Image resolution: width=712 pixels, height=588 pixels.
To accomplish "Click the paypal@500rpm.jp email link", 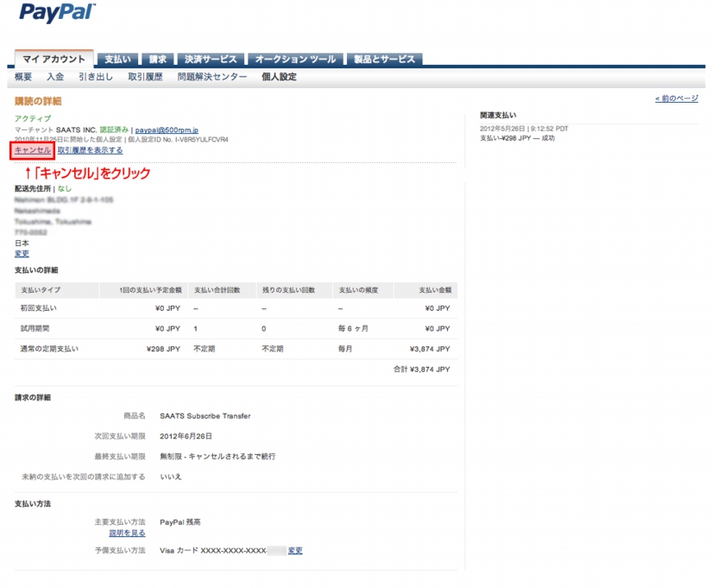I will coord(167,129).
